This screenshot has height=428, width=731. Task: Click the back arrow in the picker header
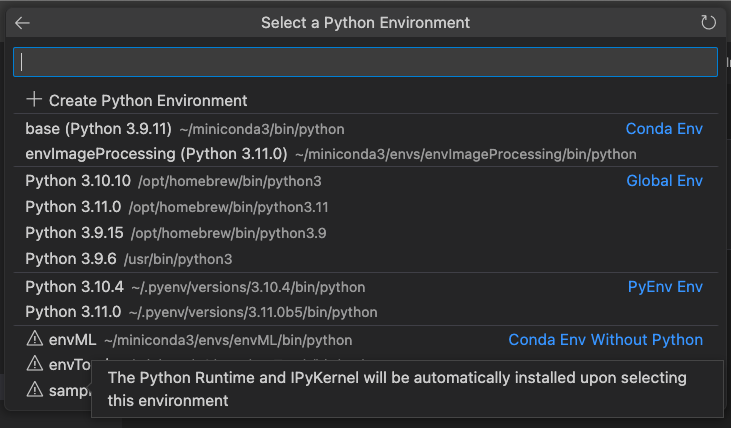click(x=22, y=22)
